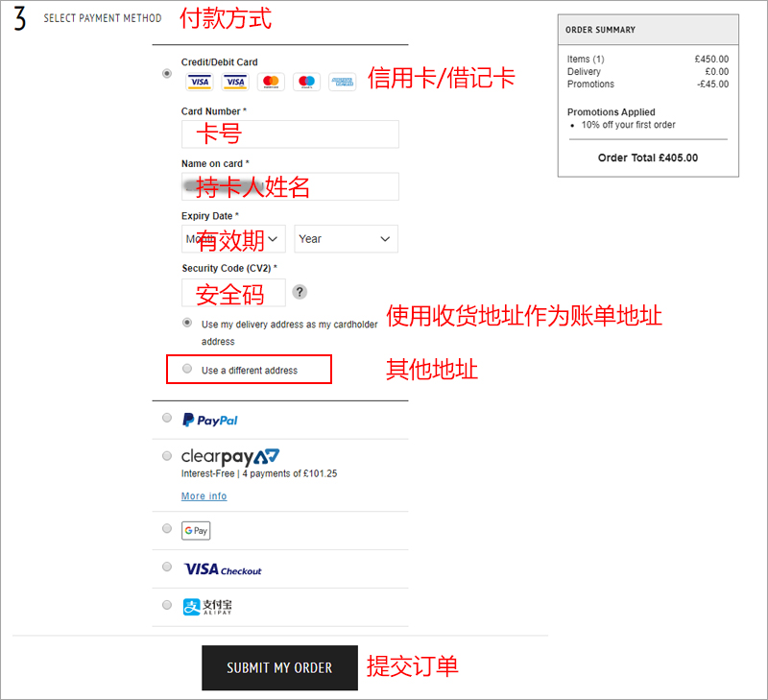Click the Delivery row label

(x=584, y=71)
